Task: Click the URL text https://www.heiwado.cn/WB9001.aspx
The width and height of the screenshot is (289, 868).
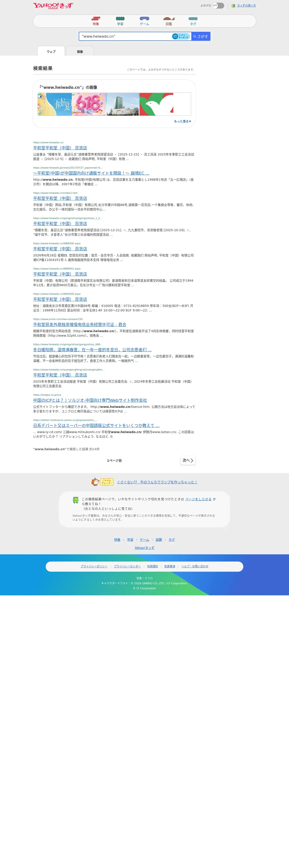Action: tap(57, 269)
